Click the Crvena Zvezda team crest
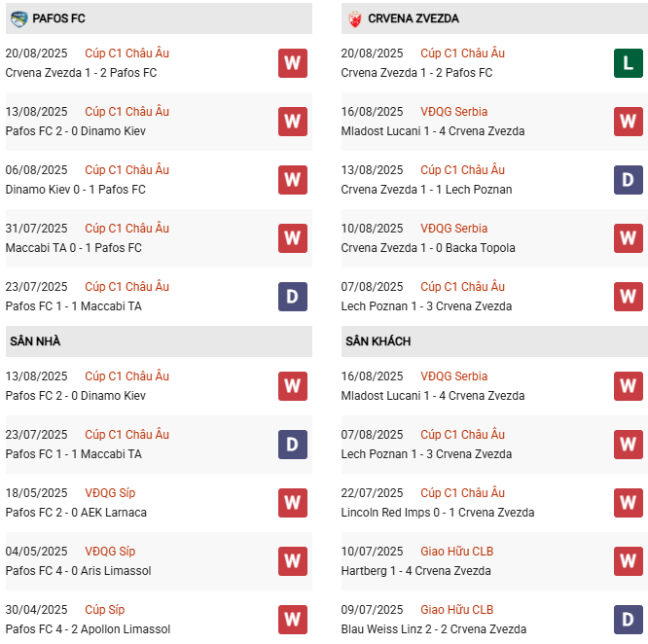 coord(354,18)
